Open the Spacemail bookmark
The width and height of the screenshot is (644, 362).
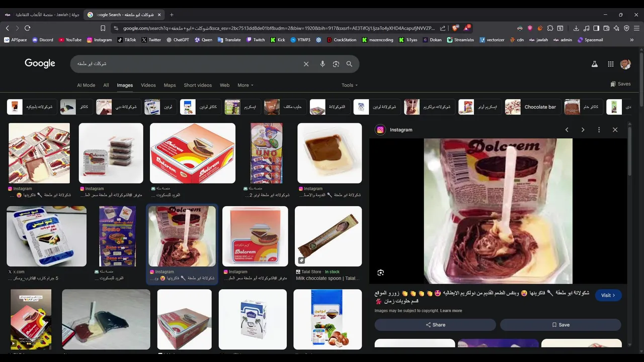590,40
